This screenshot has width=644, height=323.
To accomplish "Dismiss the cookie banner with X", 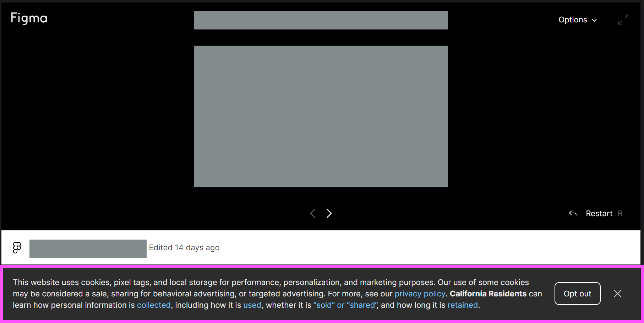I will click(x=618, y=294).
